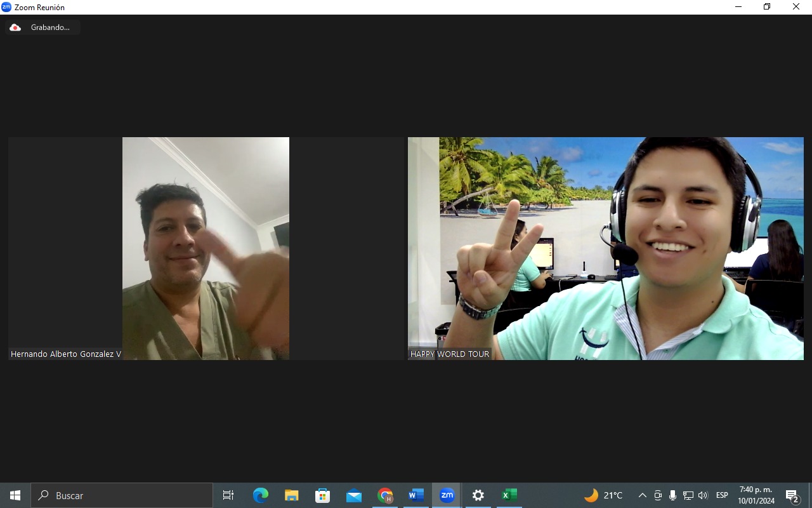This screenshot has width=812, height=508.
Task: Open the clock showing 7:40 p. m.
Action: [756, 495]
